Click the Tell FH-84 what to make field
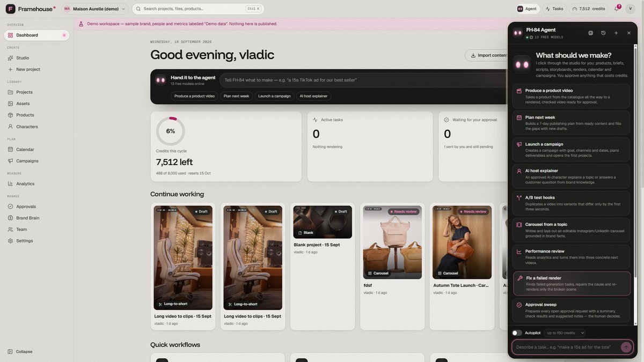Screen dimensions: 644x362 click(363, 80)
